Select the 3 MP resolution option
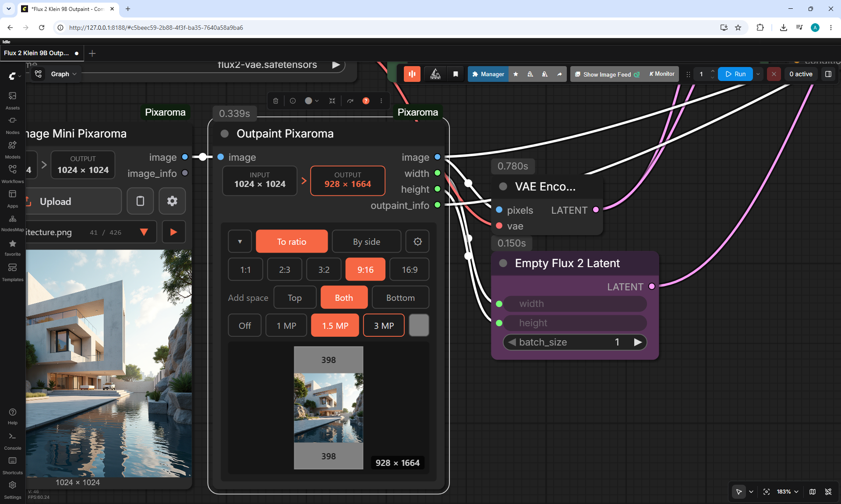 (x=384, y=325)
